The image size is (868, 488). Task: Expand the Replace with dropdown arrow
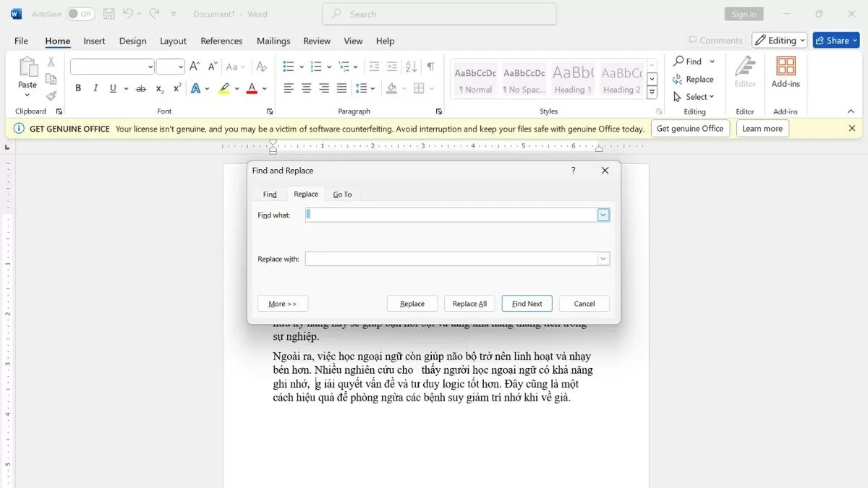click(x=603, y=259)
